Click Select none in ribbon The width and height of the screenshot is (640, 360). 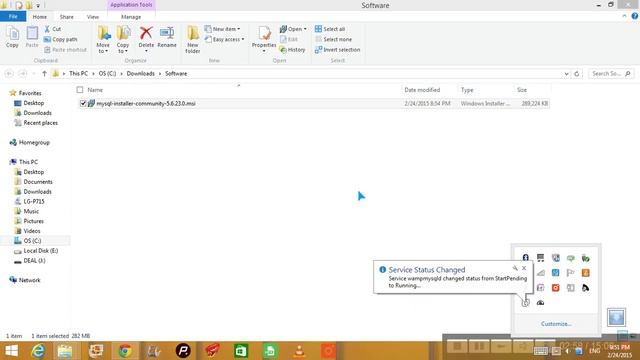click(333, 39)
